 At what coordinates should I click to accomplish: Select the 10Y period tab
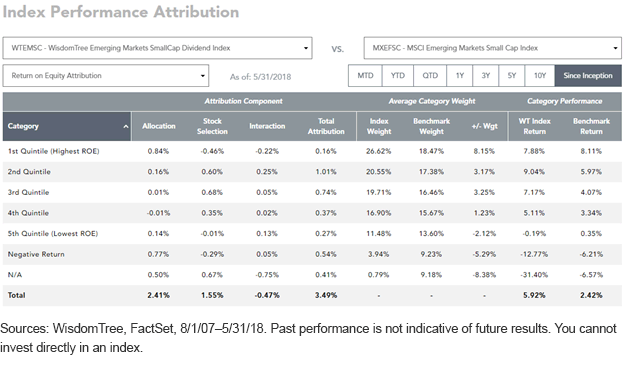(540, 76)
